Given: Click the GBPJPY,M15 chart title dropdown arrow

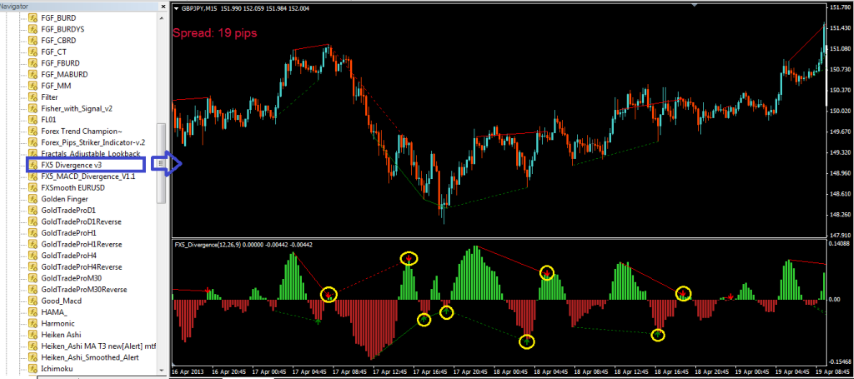Looking at the screenshot, I should coord(176,9).
